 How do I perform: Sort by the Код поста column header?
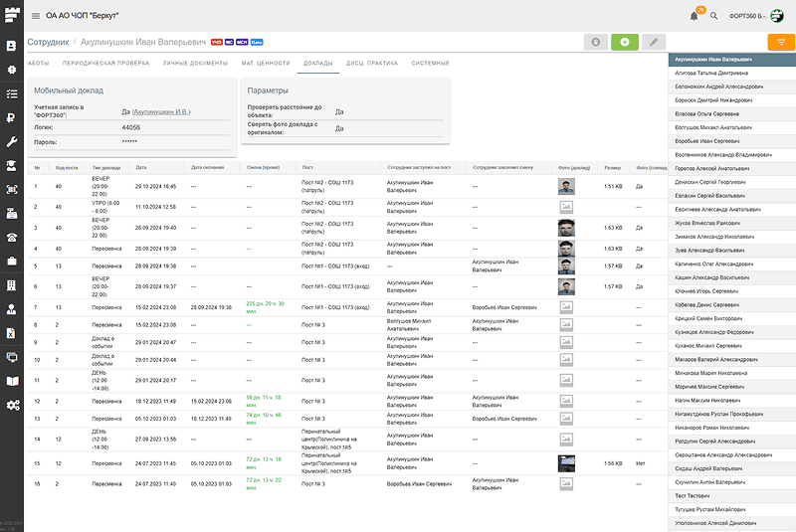click(x=67, y=168)
